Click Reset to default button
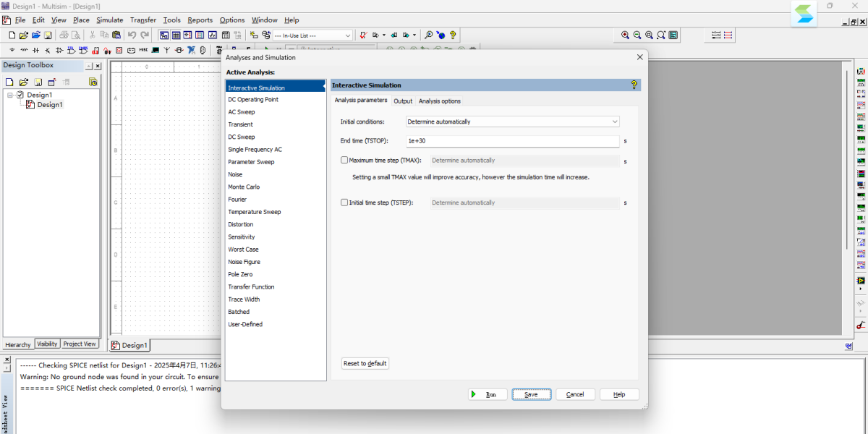The image size is (868, 434). coord(365,364)
